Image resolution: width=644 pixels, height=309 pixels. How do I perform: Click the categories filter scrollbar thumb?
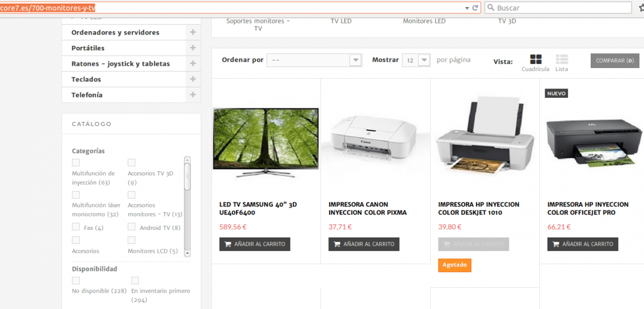point(187,176)
